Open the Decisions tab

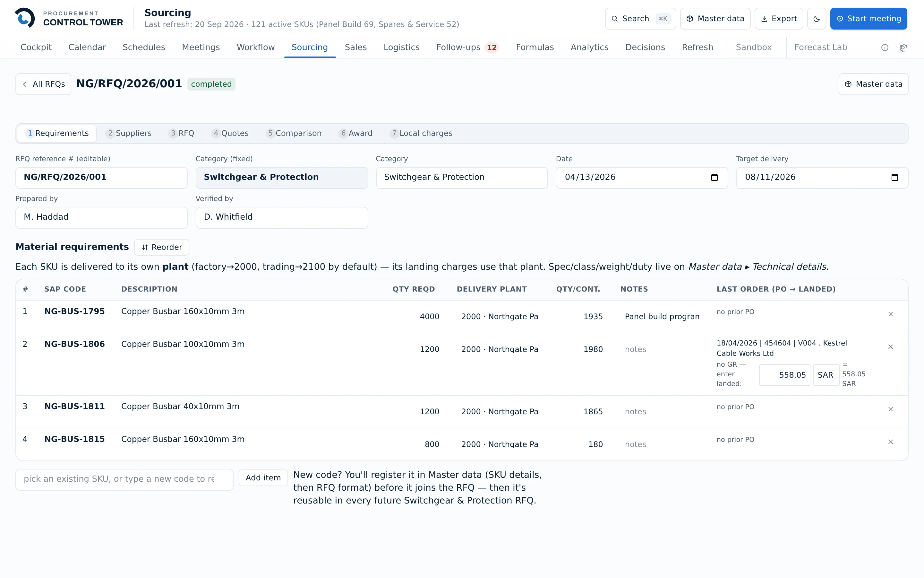(x=645, y=48)
